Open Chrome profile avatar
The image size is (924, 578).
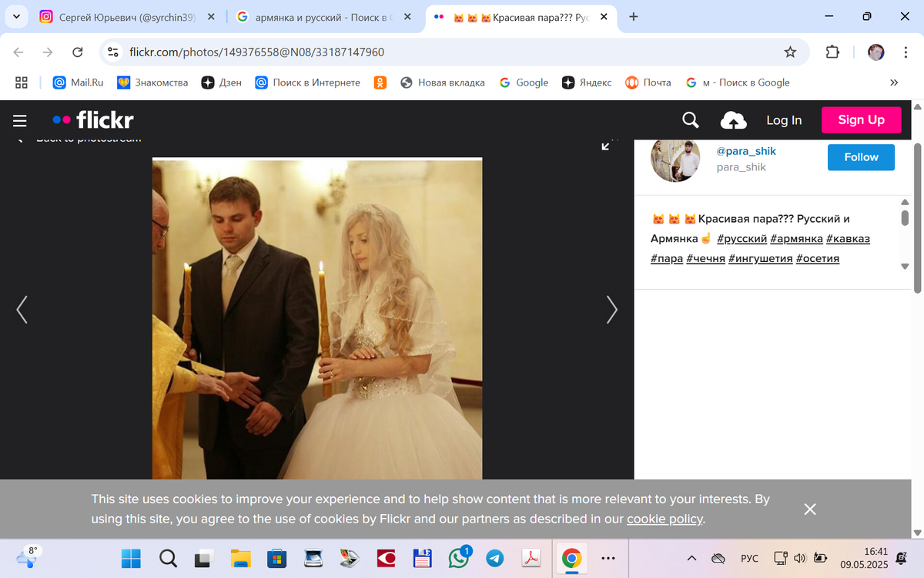click(x=876, y=52)
